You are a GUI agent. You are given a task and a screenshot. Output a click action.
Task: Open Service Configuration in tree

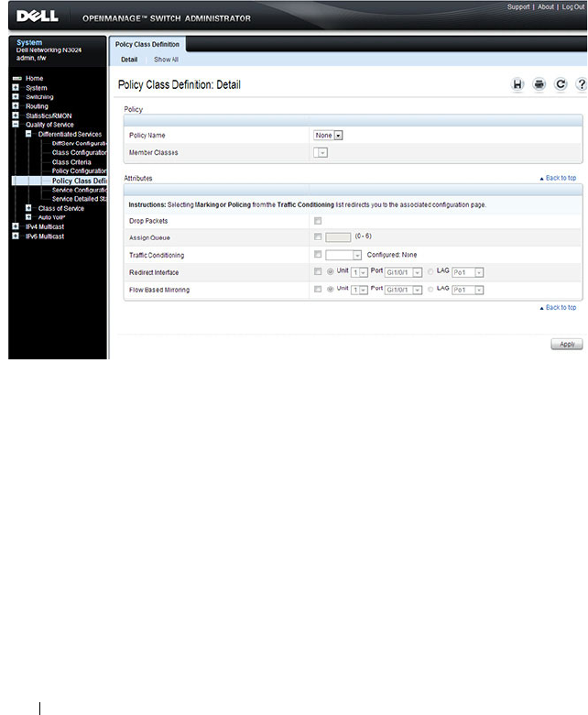click(x=80, y=190)
